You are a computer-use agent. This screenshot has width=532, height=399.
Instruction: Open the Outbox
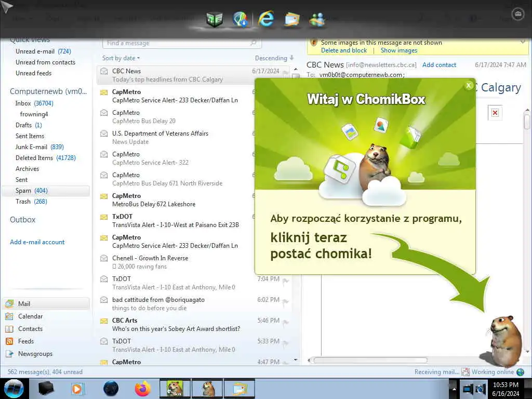pos(23,220)
